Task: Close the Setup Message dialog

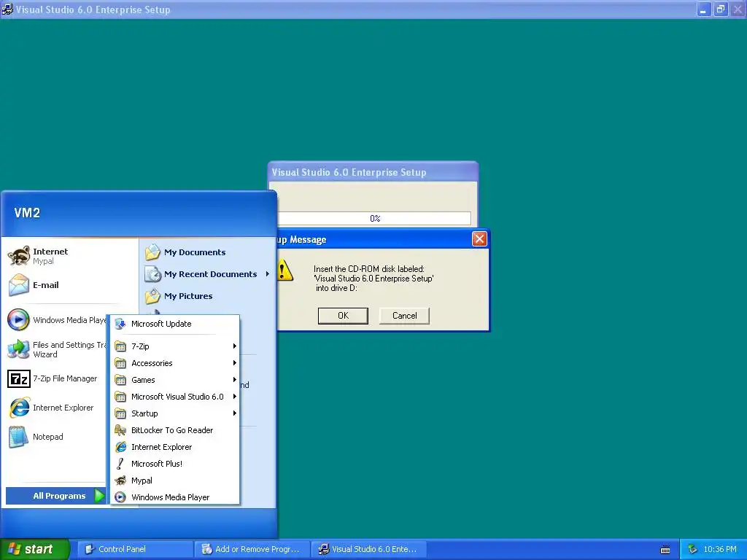Action: [479, 239]
